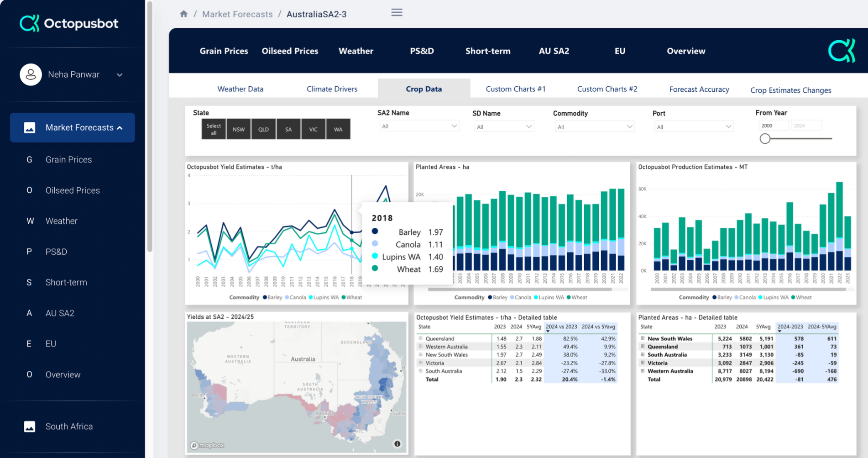Toggle Select all state filter

[214, 129]
